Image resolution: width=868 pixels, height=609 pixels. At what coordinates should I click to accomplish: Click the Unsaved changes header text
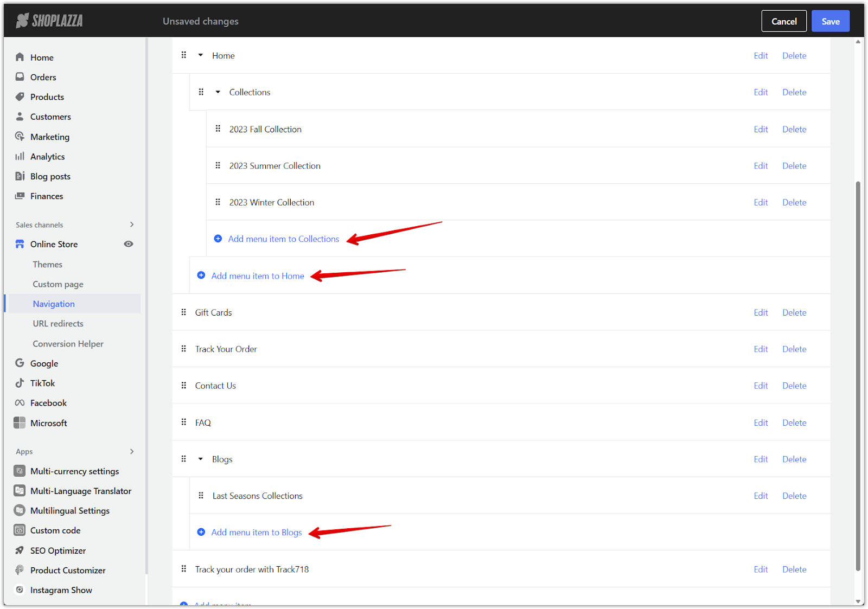click(201, 21)
